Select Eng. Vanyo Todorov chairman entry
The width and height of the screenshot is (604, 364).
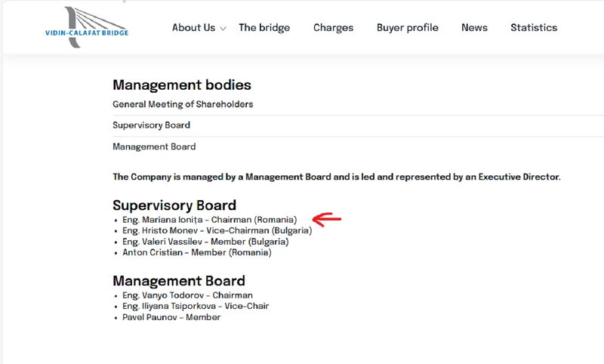(187, 295)
